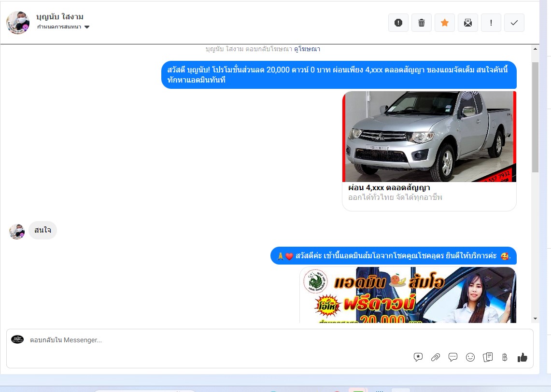Mark conversation as spam with octagon icon
Viewport: 551px width, 392px height.
coord(398,23)
